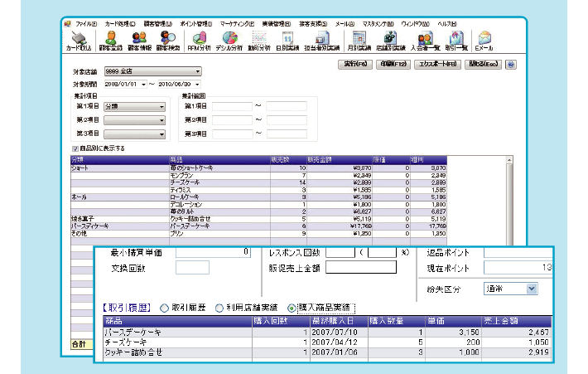Open the ヘルプ menu
The width and height of the screenshot is (588, 374).
pyautogui.click(x=447, y=24)
